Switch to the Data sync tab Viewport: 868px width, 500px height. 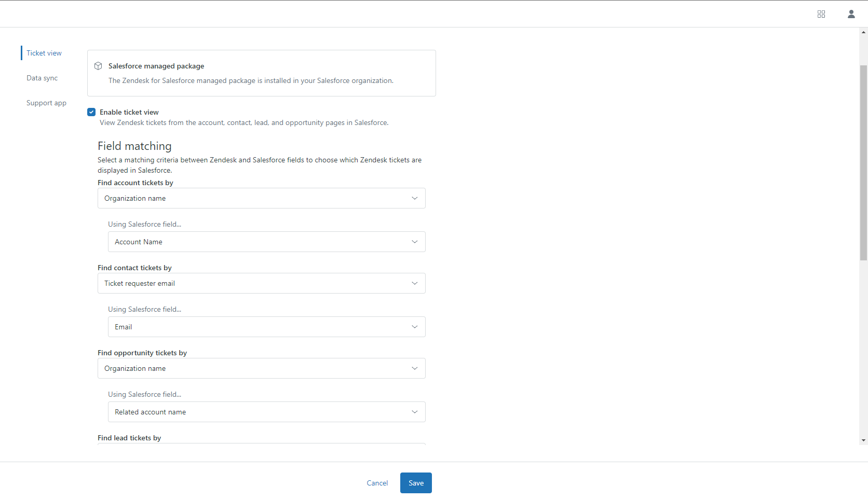(42, 78)
